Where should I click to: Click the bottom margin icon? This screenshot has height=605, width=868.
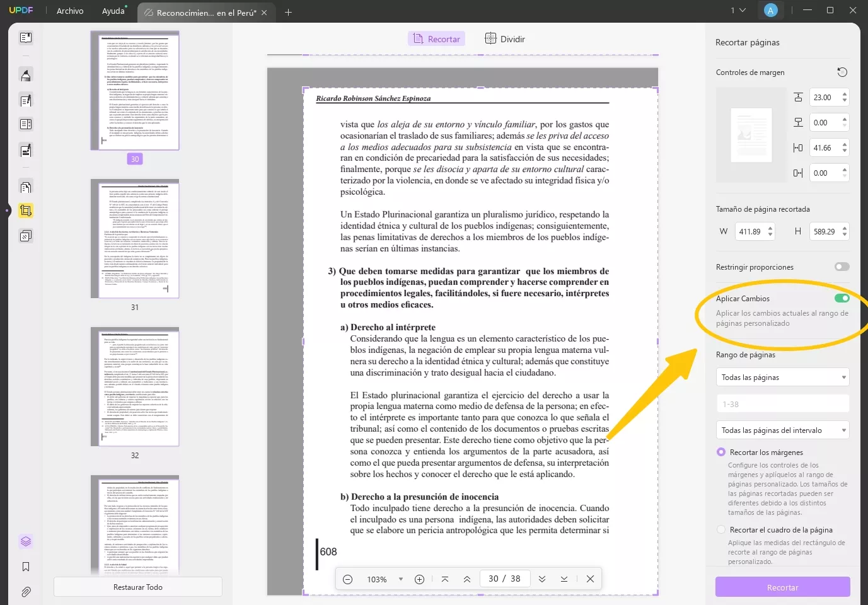[x=798, y=122]
